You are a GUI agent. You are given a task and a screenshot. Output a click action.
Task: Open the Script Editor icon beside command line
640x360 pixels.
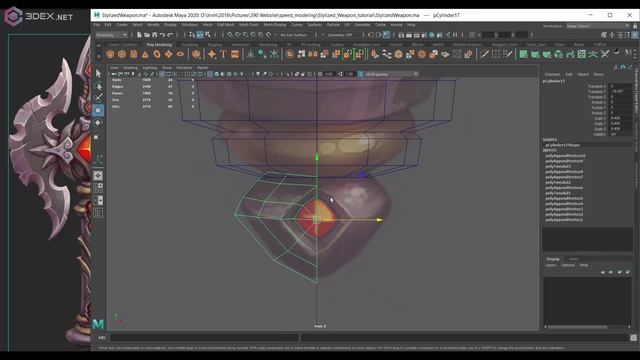[x=633, y=338]
